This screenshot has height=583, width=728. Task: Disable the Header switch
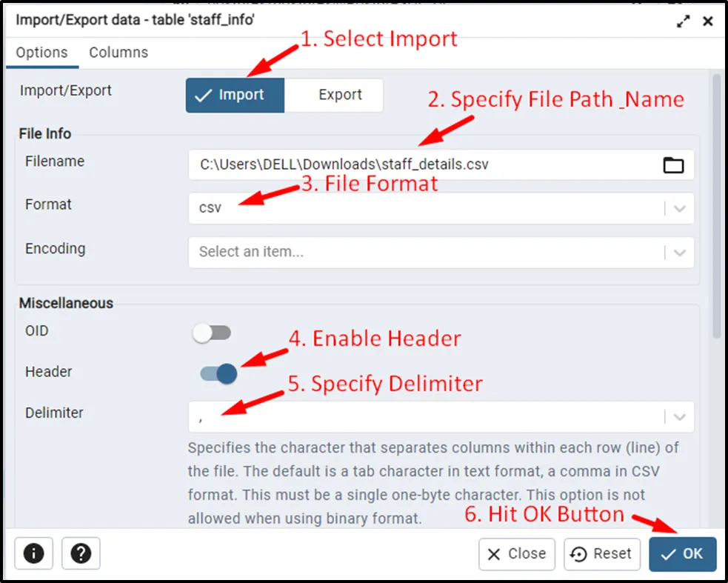218,373
